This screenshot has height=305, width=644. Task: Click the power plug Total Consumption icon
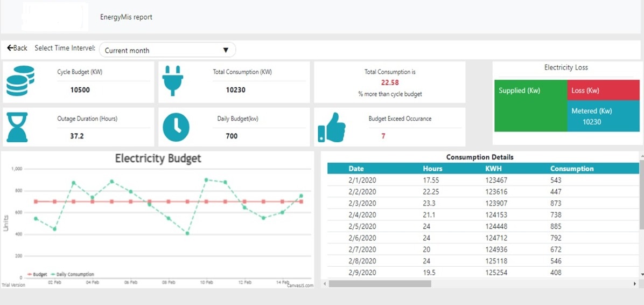click(x=173, y=81)
